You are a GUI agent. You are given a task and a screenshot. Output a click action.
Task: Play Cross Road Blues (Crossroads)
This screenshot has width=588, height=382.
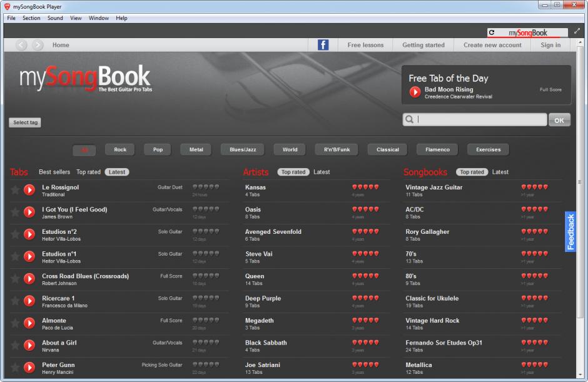point(29,279)
